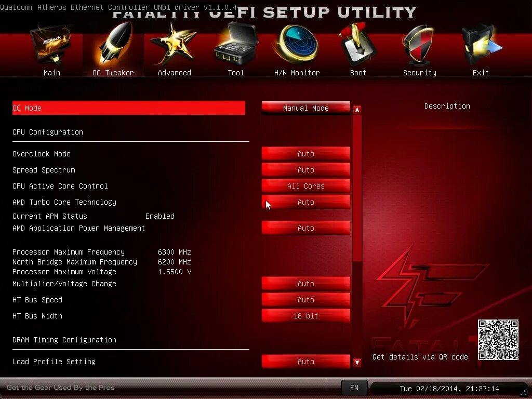Open CPU Active Core Control All Cores dropdown
Screen dimensions: 532x399
tap(305, 186)
